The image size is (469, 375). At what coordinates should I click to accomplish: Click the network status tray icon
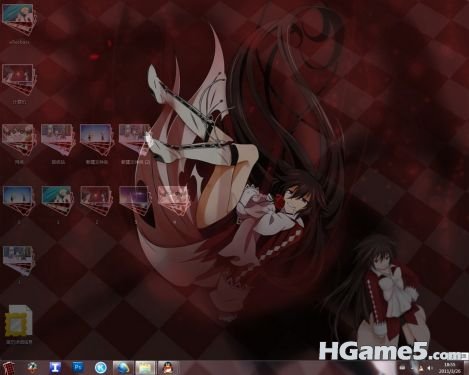click(421, 368)
